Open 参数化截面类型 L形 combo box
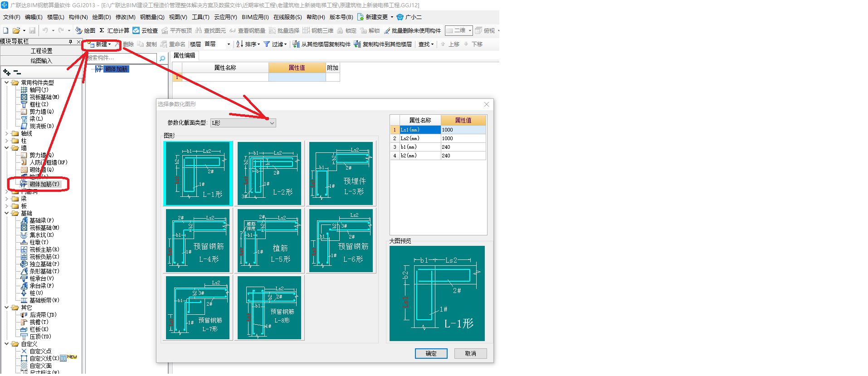Screen dimensions: 868x376 (x=243, y=123)
